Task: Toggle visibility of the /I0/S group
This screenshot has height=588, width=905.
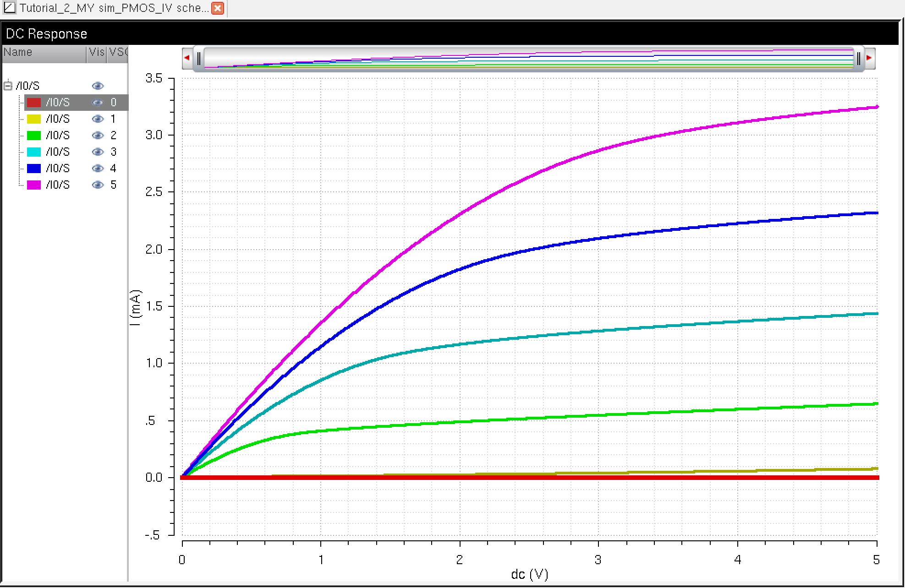Action: click(98, 86)
